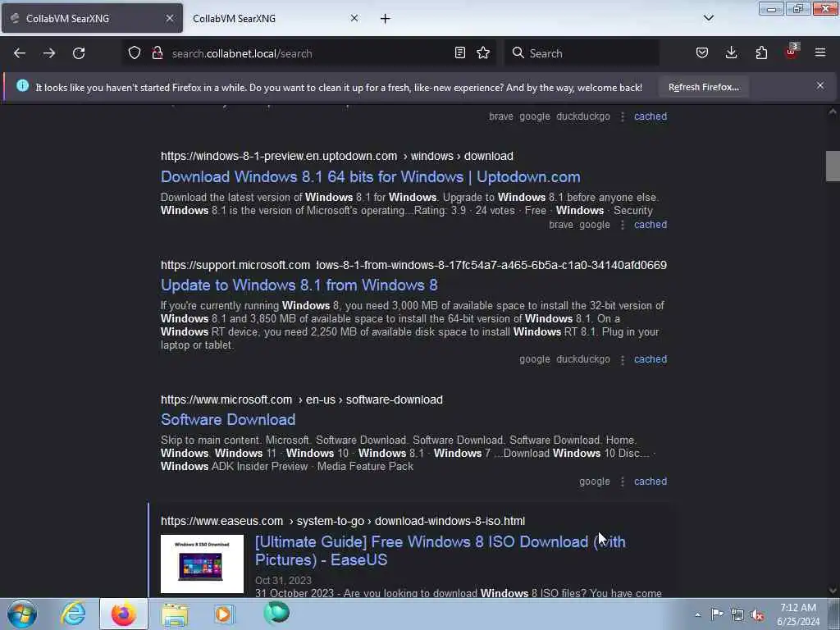Expand more options dots for Update to Windows 8.1 result
The width and height of the screenshot is (840, 630).
(623, 359)
